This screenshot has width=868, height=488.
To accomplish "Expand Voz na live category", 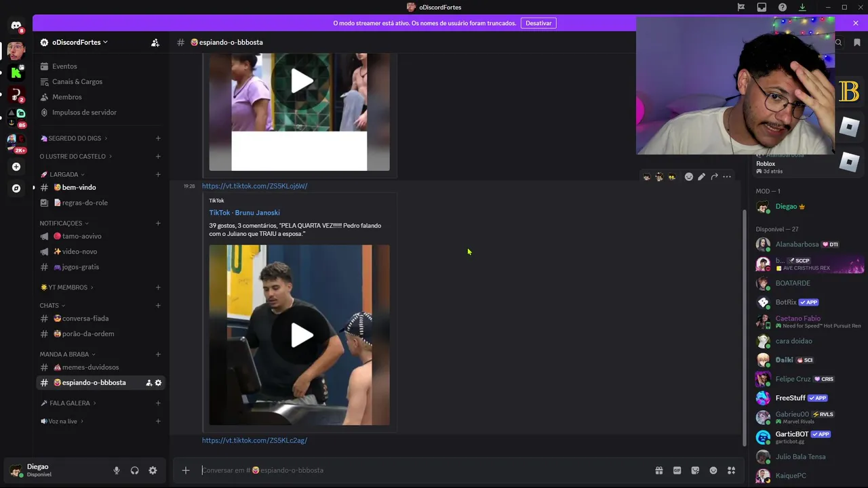I will (x=62, y=422).
